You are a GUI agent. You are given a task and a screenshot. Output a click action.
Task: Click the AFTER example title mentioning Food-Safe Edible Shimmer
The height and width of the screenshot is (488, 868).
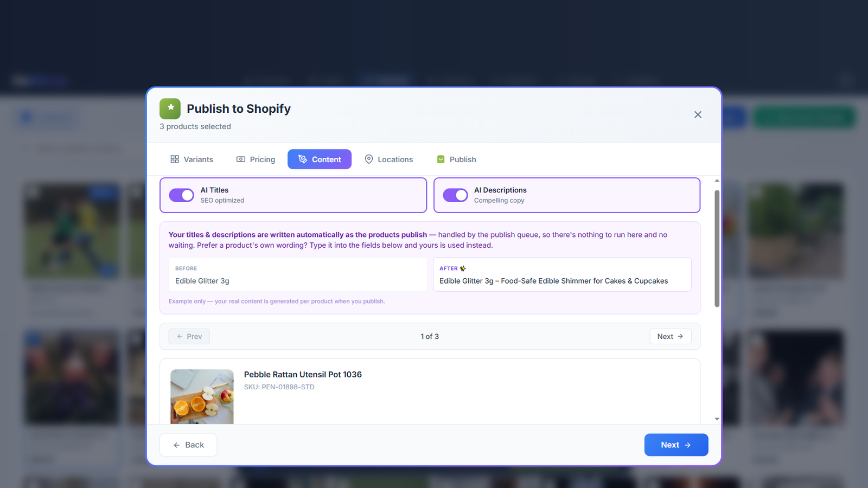tap(553, 281)
